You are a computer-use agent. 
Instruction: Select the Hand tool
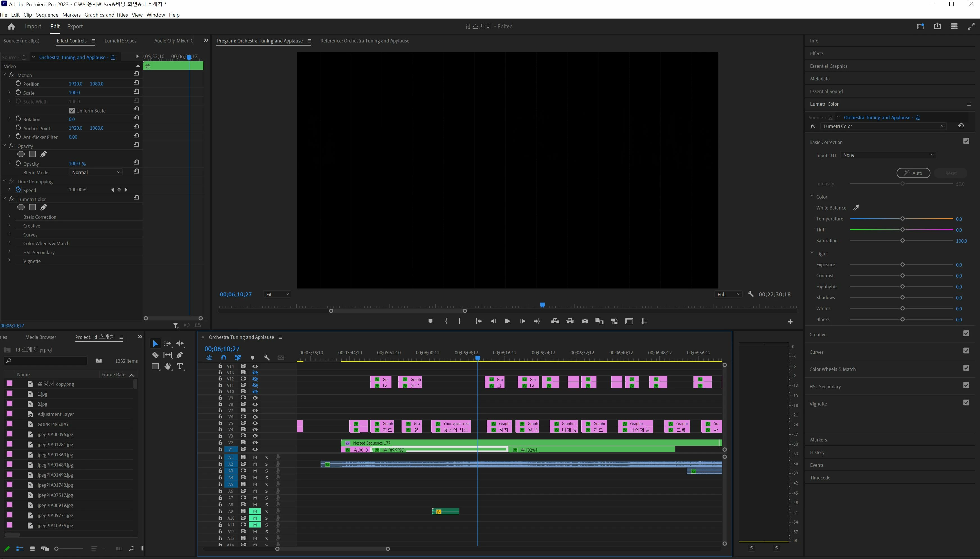click(x=168, y=366)
